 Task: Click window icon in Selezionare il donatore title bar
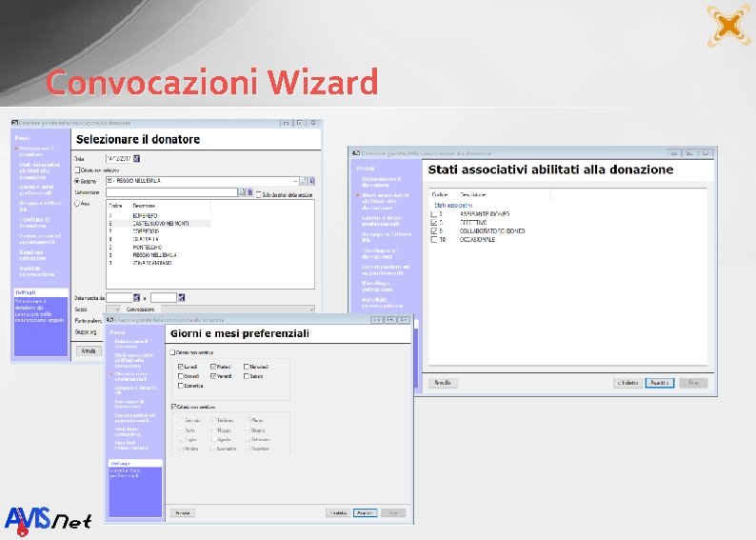[14, 123]
